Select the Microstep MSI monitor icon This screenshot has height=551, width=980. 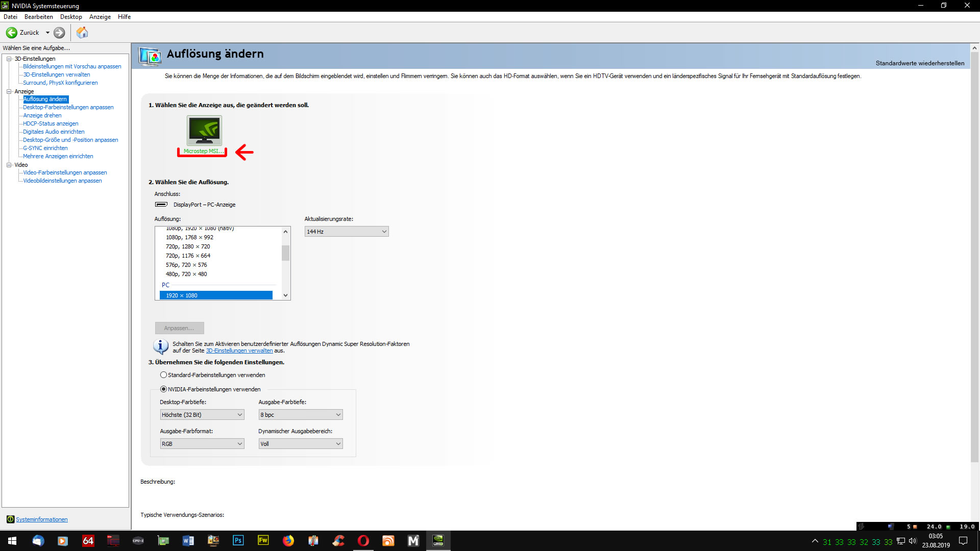204,131
